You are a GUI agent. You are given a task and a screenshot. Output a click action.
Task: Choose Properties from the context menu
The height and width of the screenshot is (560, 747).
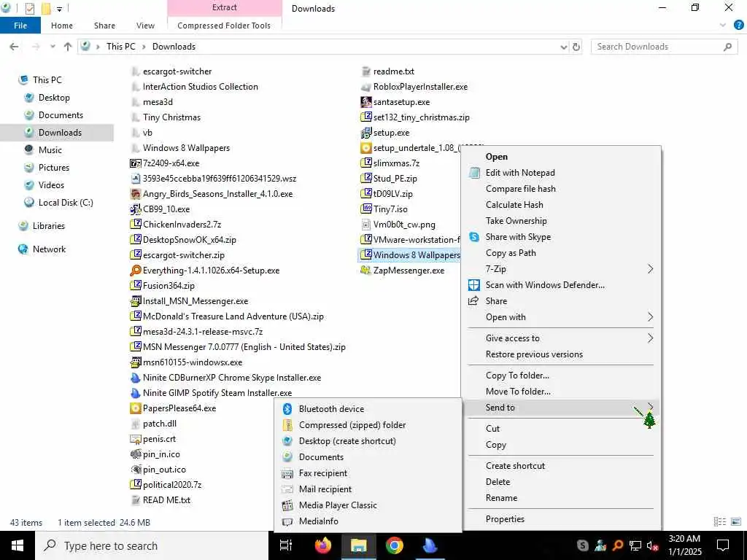coord(505,519)
